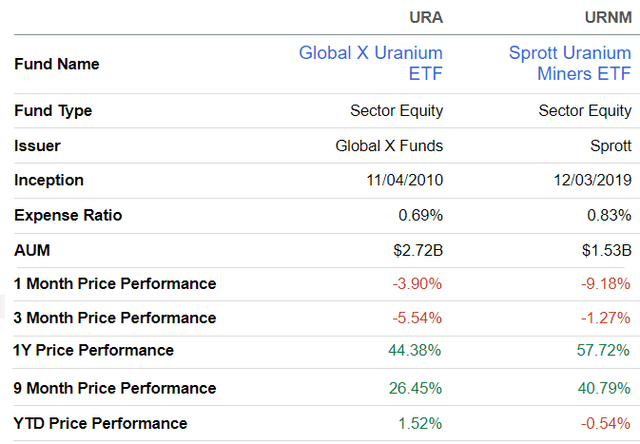Click the Inception row label

pos(49,180)
